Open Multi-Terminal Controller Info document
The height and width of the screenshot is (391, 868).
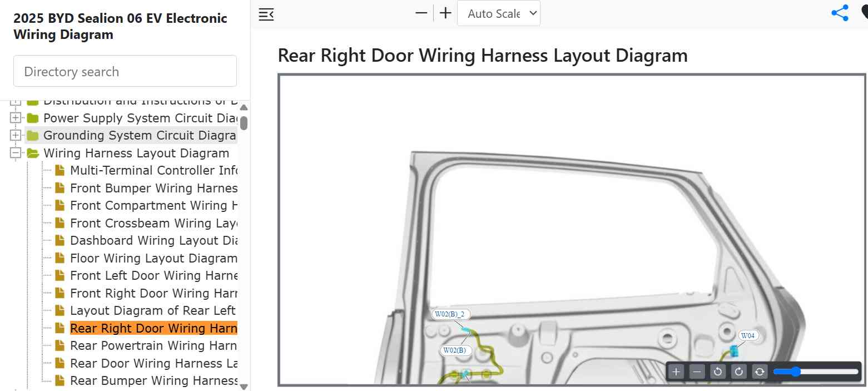154,170
